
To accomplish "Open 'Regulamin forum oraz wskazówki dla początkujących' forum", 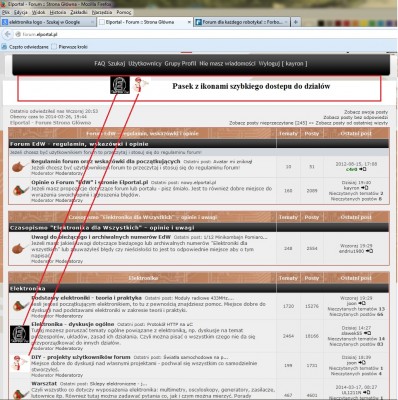I will pyautogui.click(x=106, y=161).
